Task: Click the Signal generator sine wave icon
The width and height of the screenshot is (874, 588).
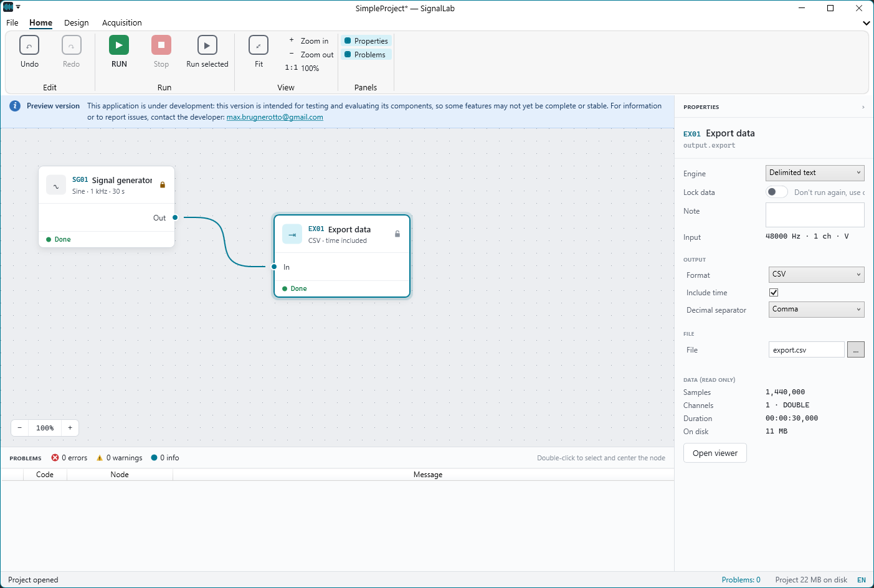Action: click(x=56, y=185)
